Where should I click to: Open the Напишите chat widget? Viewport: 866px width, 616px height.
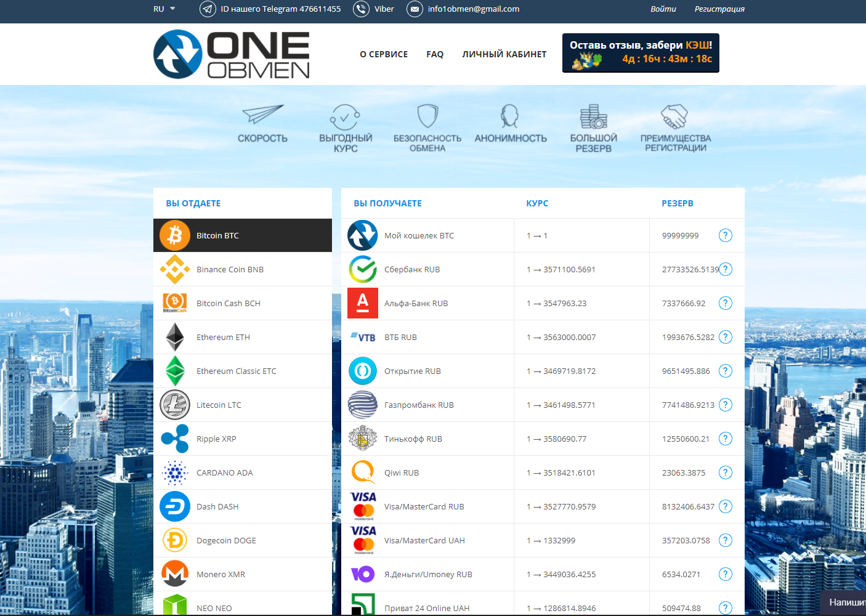pyautogui.click(x=844, y=602)
